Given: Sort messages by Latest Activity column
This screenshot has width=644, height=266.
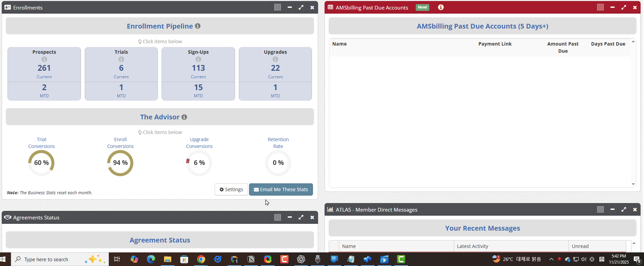Looking at the screenshot, I should (x=473, y=246).
